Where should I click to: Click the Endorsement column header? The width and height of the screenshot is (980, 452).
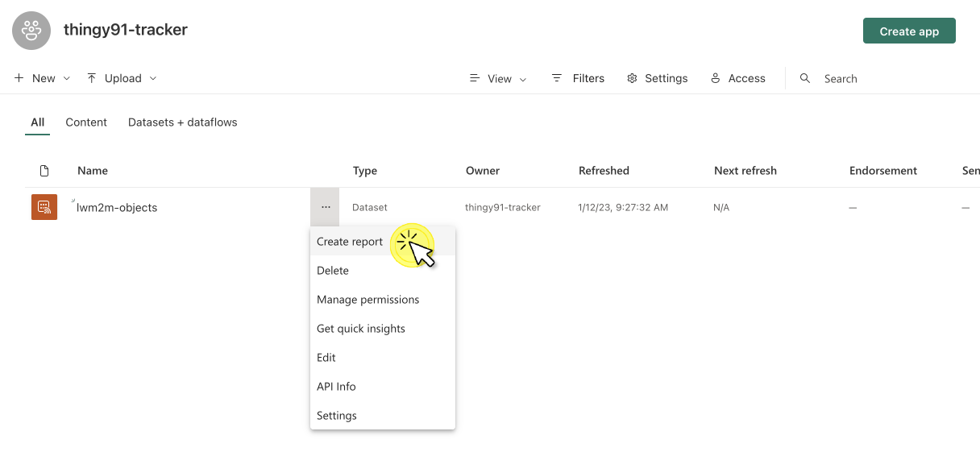coord(883,171)
